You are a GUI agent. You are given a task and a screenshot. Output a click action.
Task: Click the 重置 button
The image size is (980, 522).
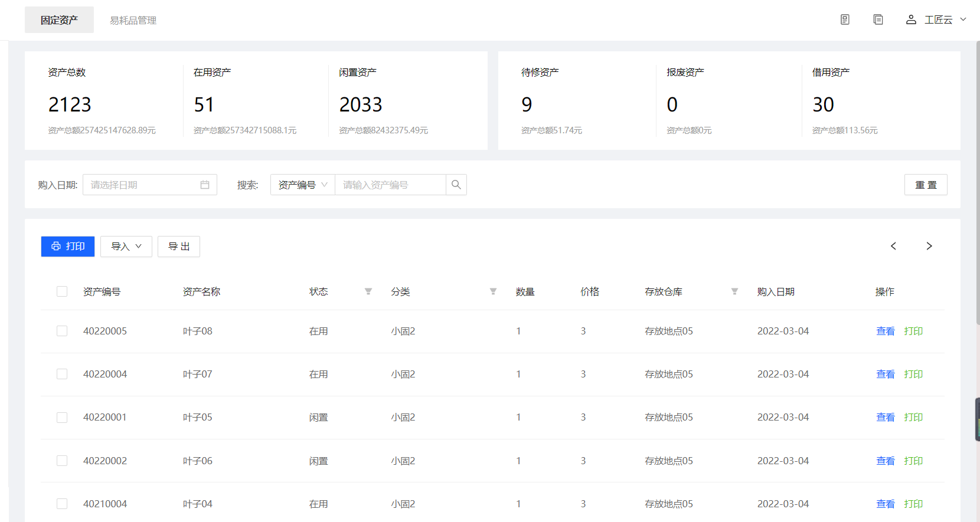click(x=926, y=185)
